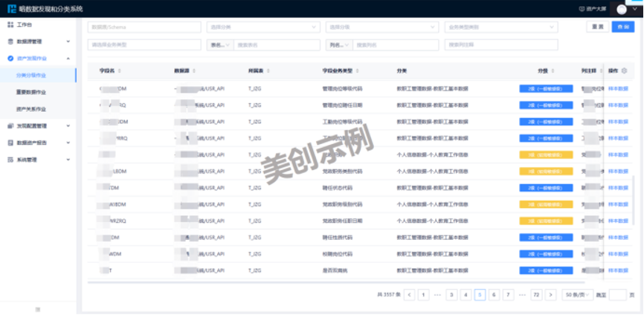
Task: Go to page 6
Action: (x=494, y=294)
